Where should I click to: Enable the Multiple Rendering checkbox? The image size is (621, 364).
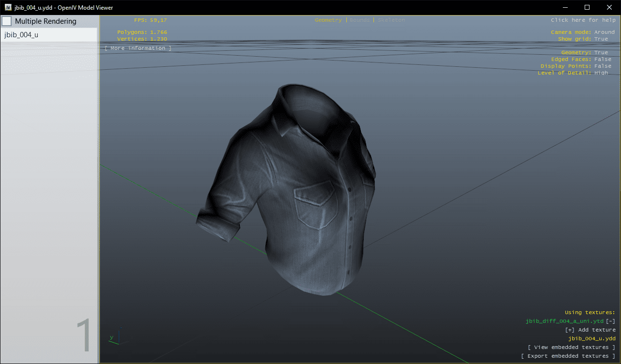(x=7, y=21)
